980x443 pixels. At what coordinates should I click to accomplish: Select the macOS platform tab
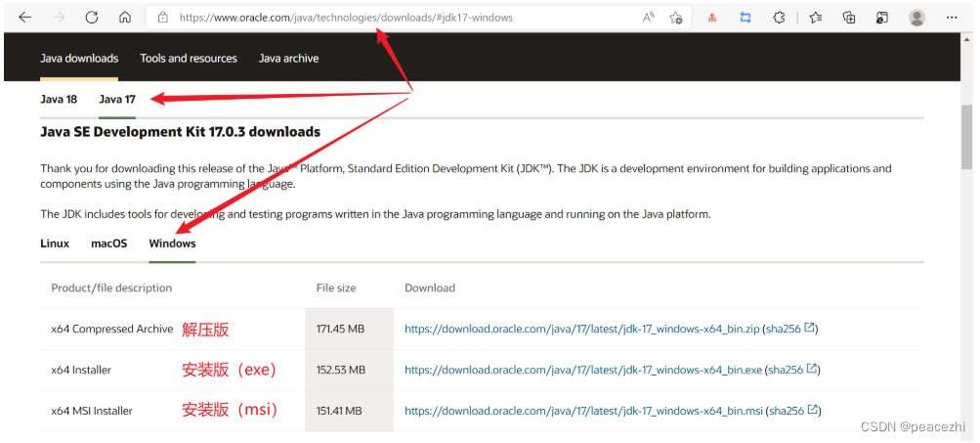tap(109, 244)
